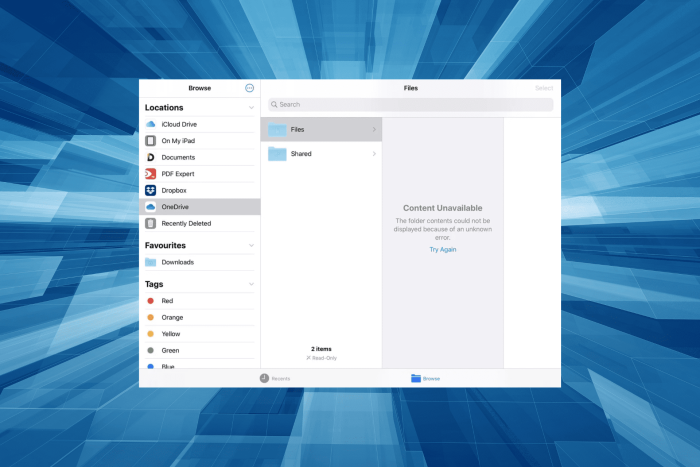Switch to the Browse tab
Image resolution: width=700 pixels, height=467 pixels.
[x=425, y=378]
